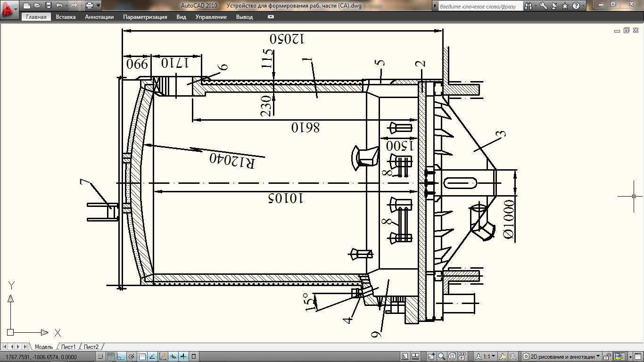
Task: Toggle Lineweight display in status bar
Action: pos(183,356)
